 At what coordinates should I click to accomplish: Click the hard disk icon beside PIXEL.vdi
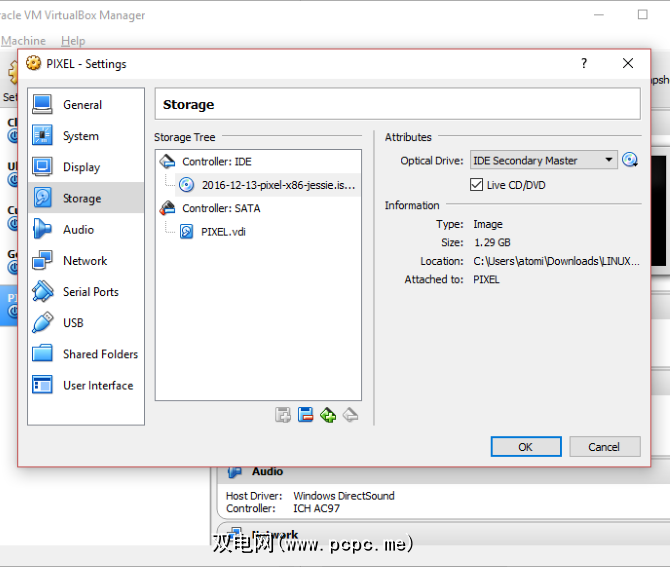click(186, 232)
